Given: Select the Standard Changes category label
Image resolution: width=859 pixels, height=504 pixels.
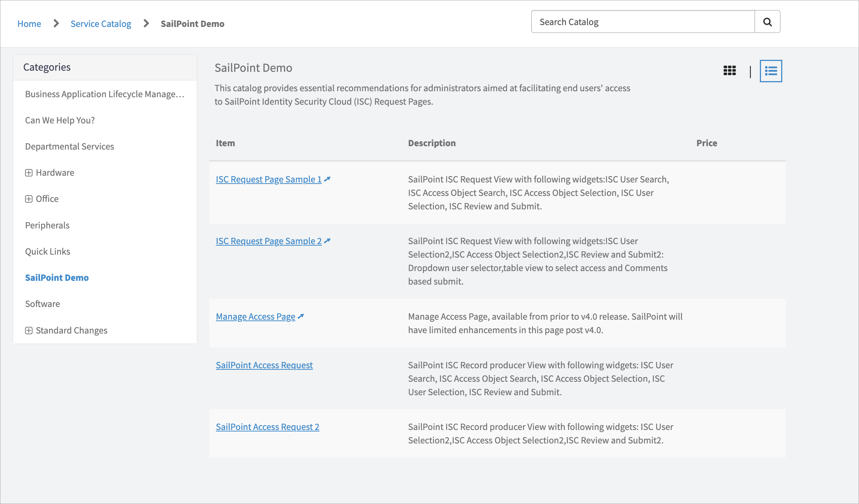Looking at the screenshot, I should pos(71,330).
